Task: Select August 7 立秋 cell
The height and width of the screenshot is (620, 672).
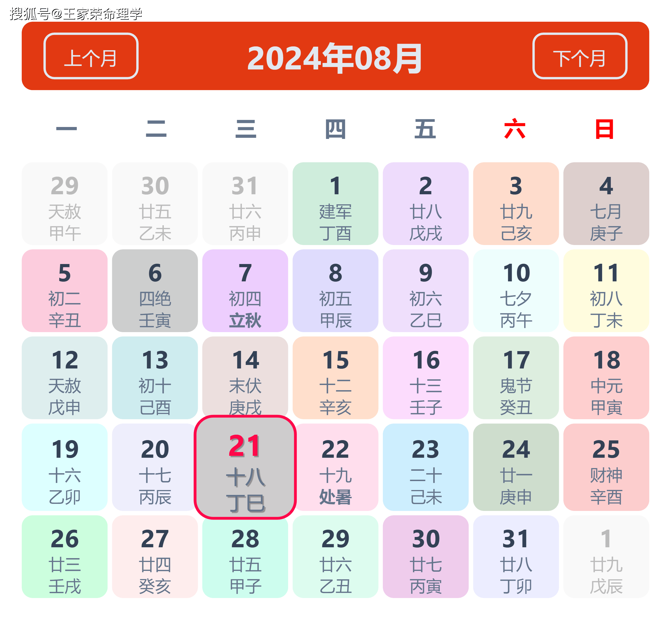Action: point(245,291)
